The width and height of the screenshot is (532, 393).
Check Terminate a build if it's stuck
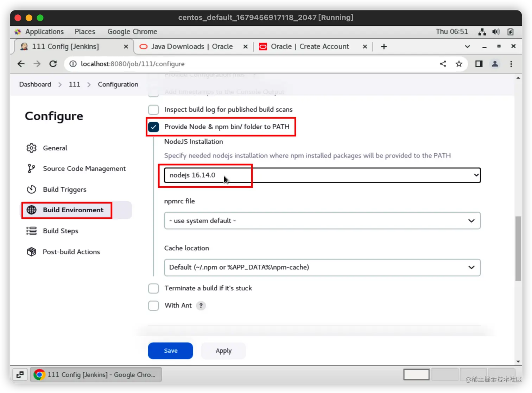153,288
